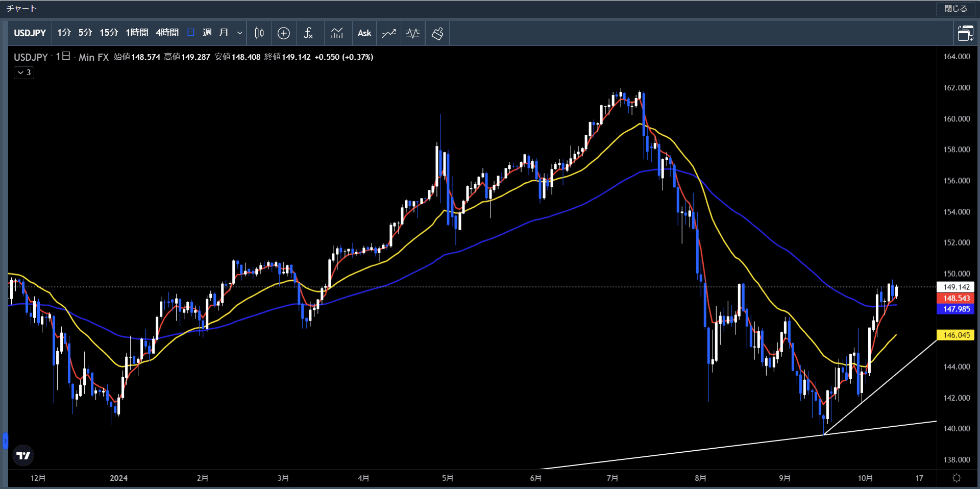
Task: Click the 140.000 price axis label
Action: [x=957, y=429]
